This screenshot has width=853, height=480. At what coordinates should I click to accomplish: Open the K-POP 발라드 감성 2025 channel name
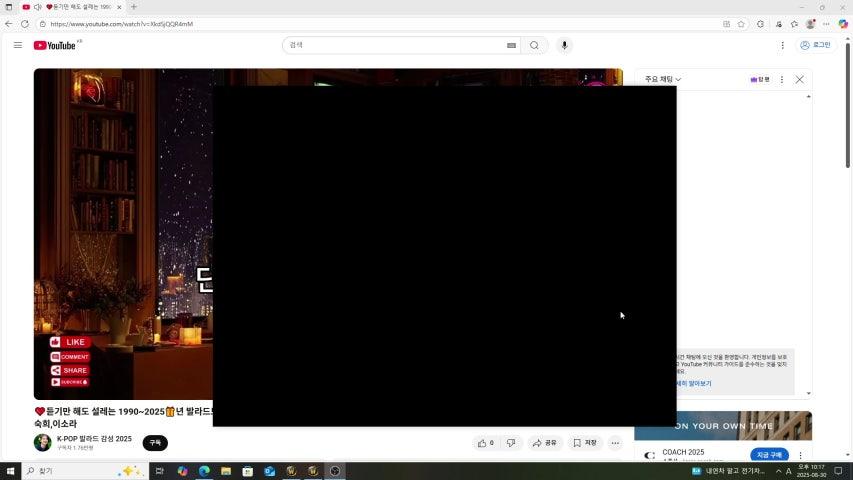94,439
